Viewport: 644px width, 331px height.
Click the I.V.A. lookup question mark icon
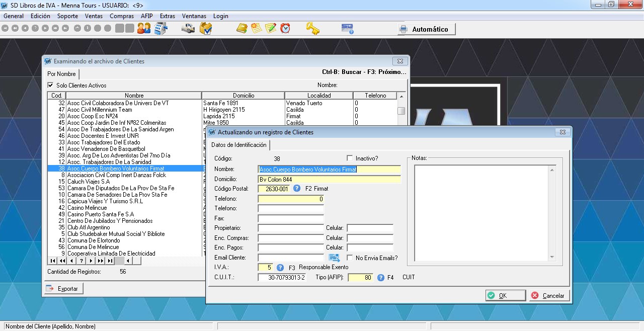(x=280, y=268)
